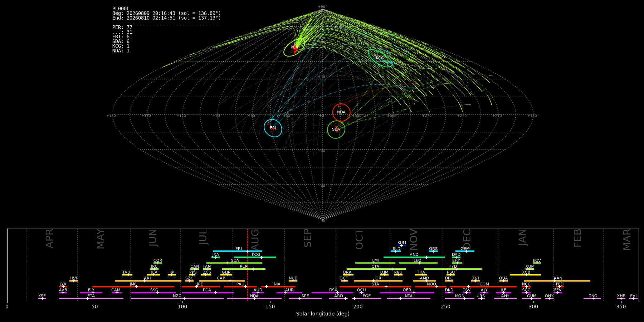Select the AAN orange shower bar

557,281
